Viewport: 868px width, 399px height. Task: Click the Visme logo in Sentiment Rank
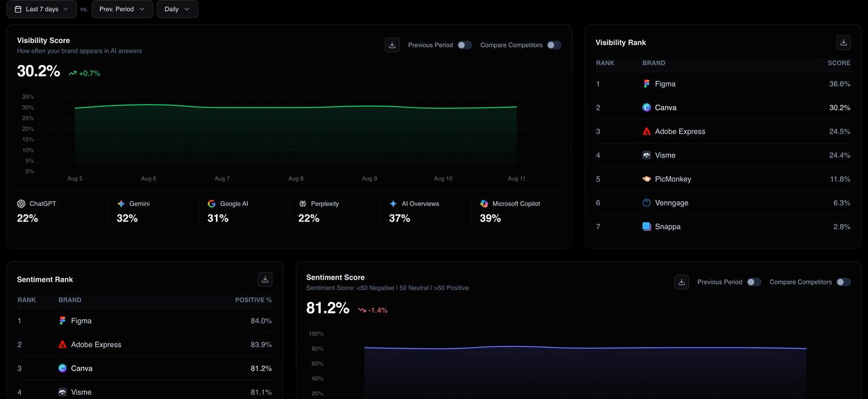[62, 392]
